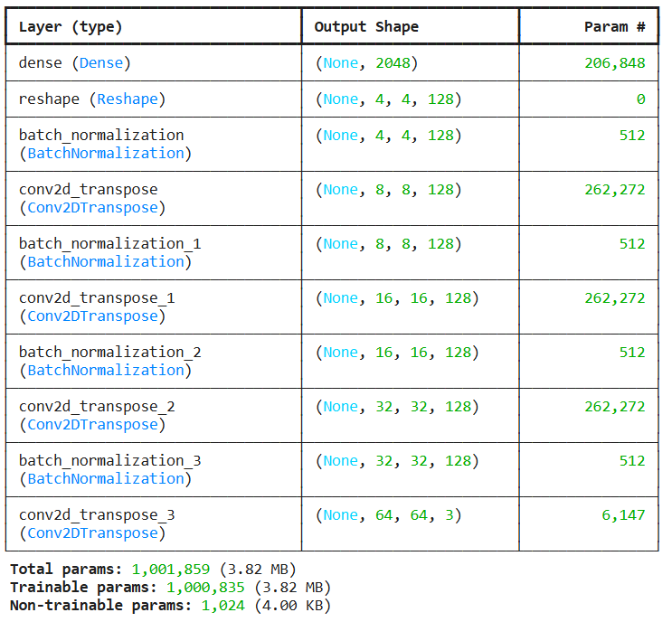Click the 'conv2d_transpose_3' layer name
Screen dimensions: 672x622
click(x=97, y=515)
